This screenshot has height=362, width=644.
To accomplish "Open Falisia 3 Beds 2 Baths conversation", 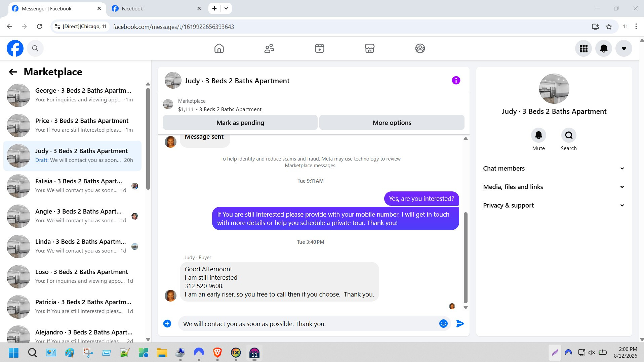I will point(72,186).
